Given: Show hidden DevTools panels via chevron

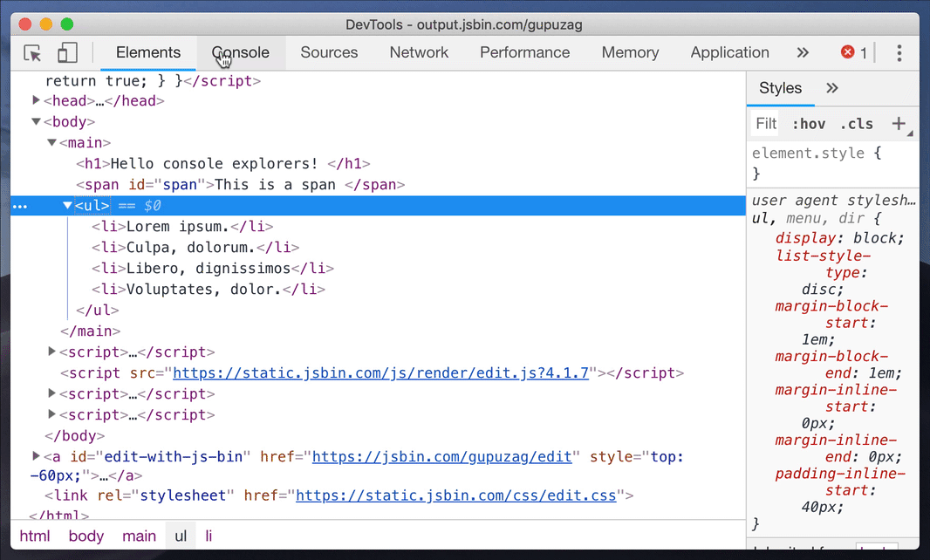Looking at the screenshot, I should pos(803,52).
